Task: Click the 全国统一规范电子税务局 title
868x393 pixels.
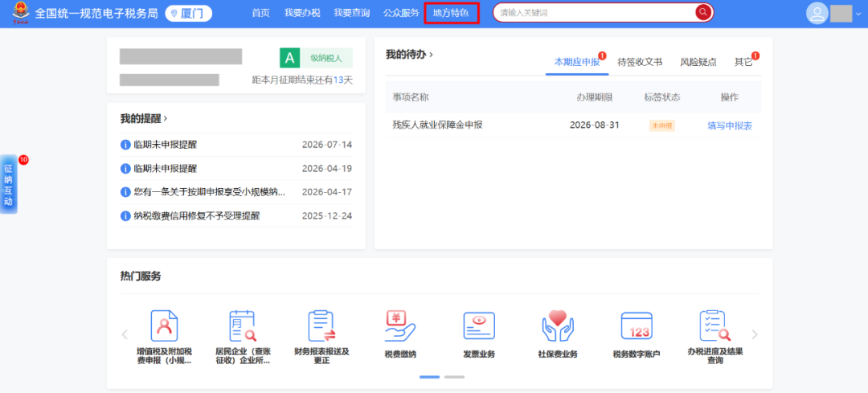Action: 97,14
